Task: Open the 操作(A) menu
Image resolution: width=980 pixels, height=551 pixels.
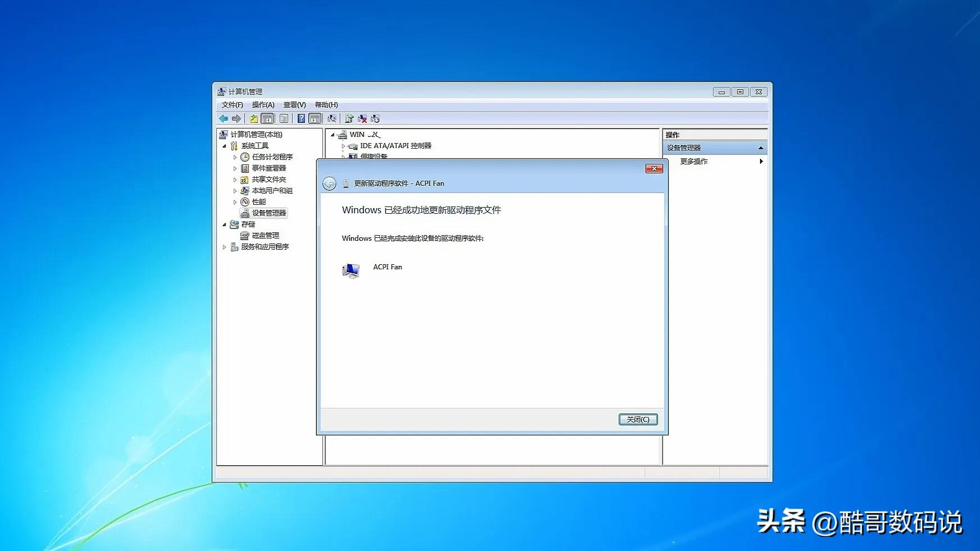Action: (x=263, y=105)
